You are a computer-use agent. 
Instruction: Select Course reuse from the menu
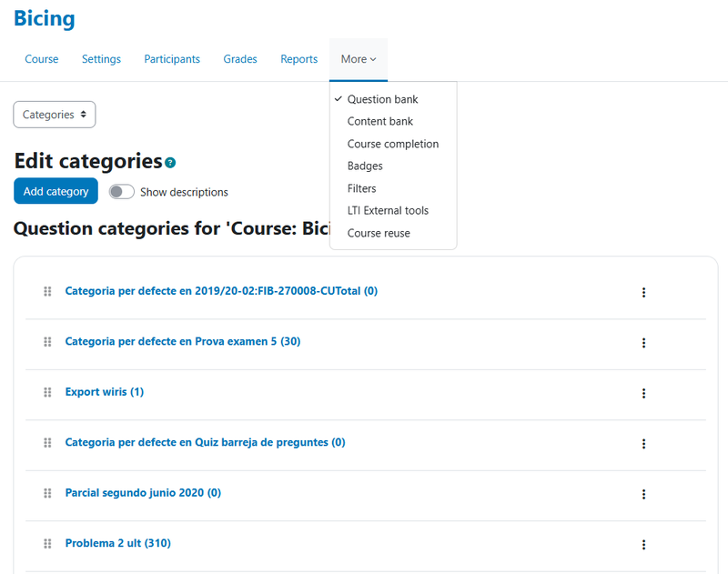(379, 233)
